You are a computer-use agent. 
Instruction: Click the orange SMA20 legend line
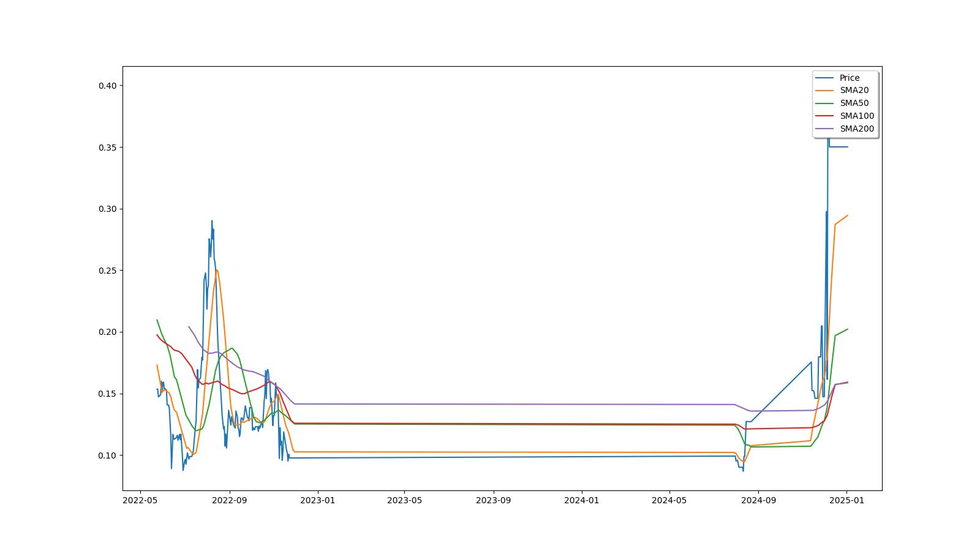825,91
